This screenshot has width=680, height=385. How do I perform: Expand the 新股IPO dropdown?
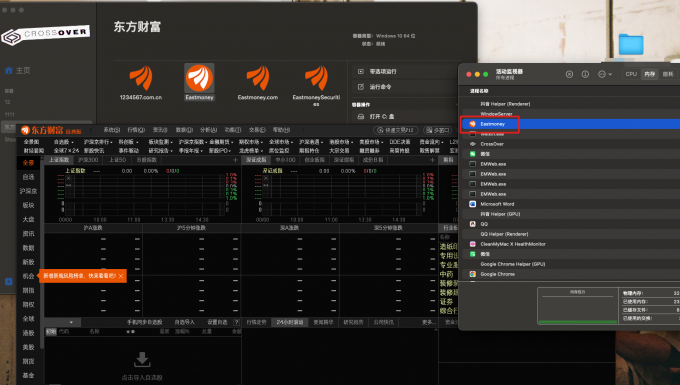(221, 150)
